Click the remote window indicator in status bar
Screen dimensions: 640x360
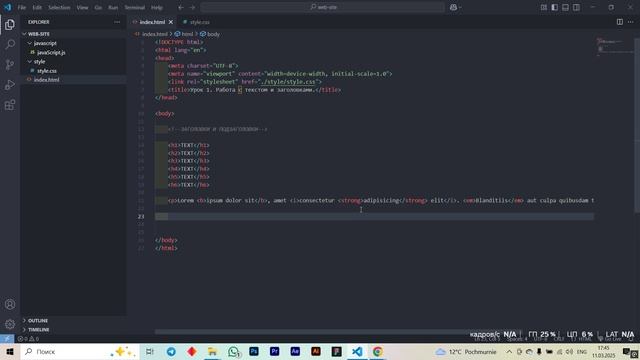7,339
